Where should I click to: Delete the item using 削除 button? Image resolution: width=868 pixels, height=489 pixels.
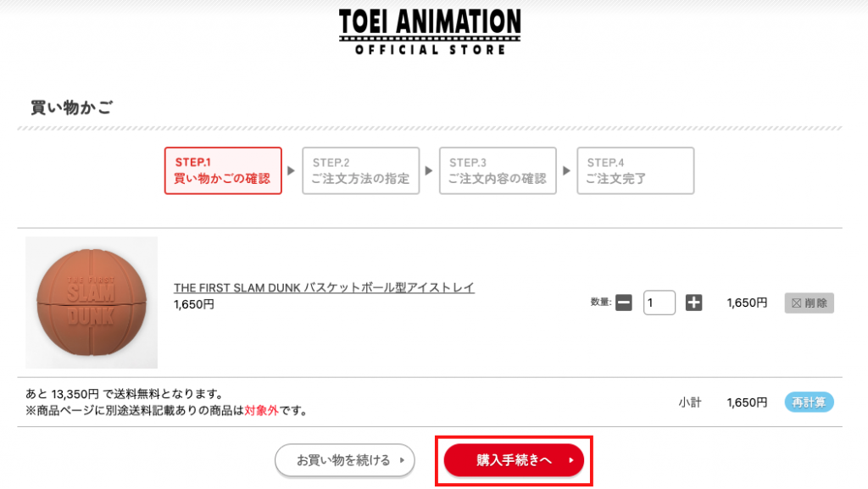(810, 303)
